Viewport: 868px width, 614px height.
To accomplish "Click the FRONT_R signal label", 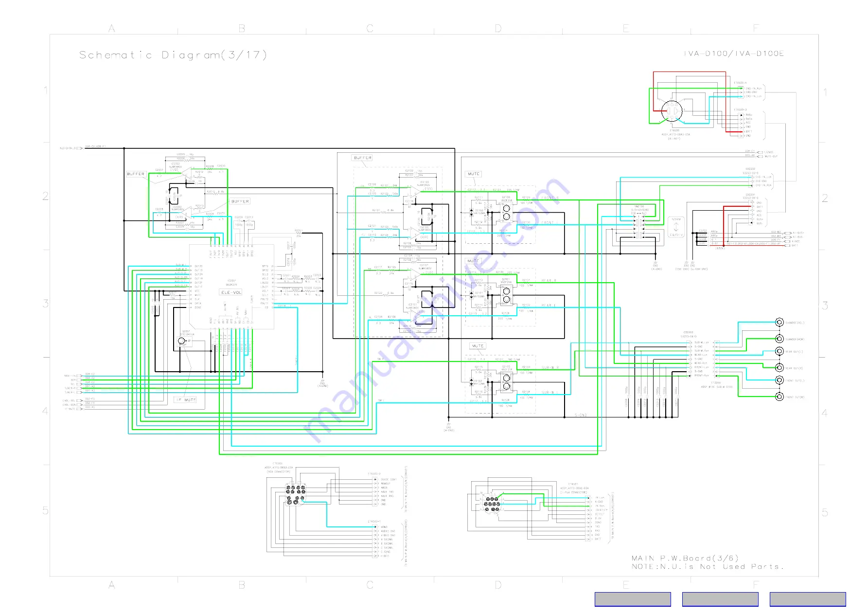I will [x=549, y=198].
